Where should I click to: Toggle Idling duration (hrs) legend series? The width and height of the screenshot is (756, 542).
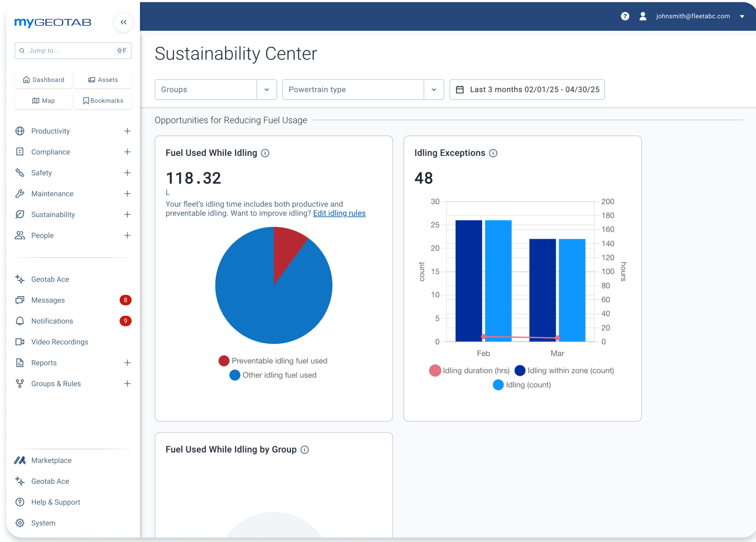pyautogui.click(x=469, y=370)
